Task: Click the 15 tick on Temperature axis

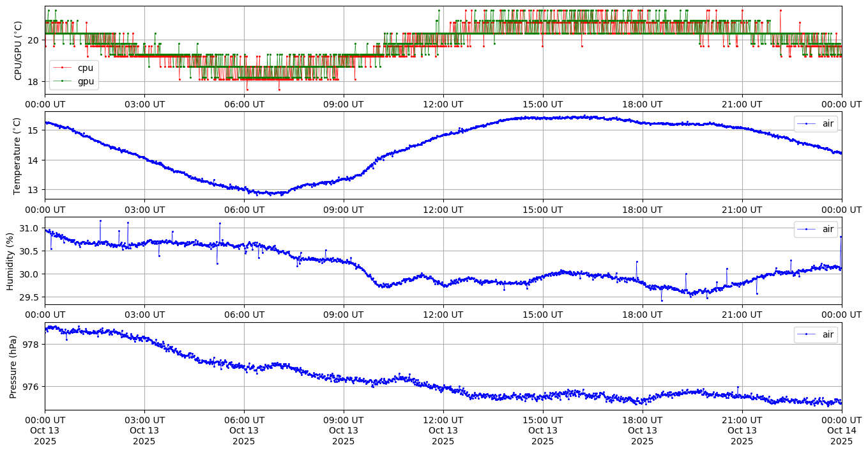Action: pos(33,130)
